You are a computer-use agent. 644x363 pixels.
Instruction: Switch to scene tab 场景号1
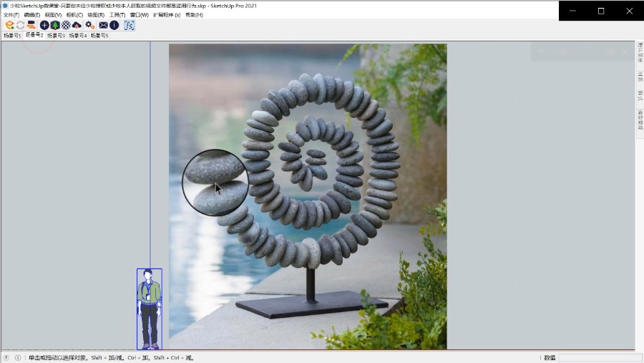12,36
